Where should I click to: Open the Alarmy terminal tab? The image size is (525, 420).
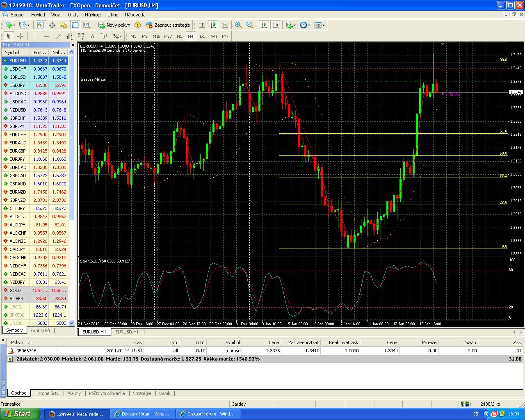(x=74, y=393)
